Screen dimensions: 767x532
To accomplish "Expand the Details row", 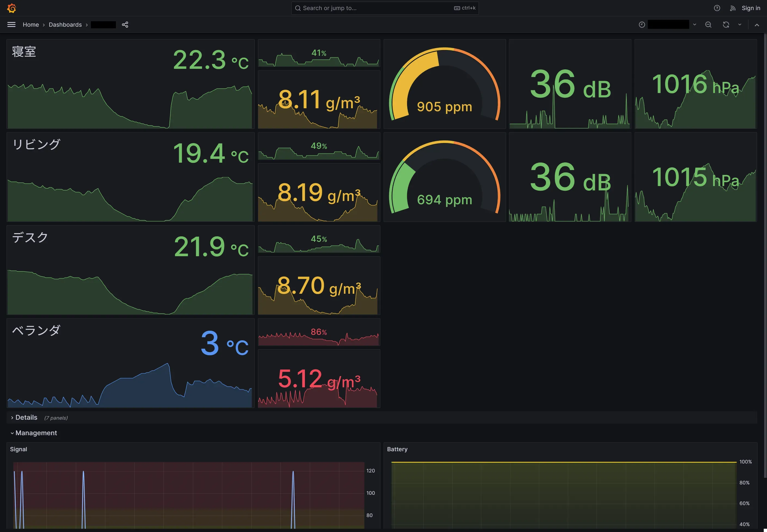I will click(26, 417).
